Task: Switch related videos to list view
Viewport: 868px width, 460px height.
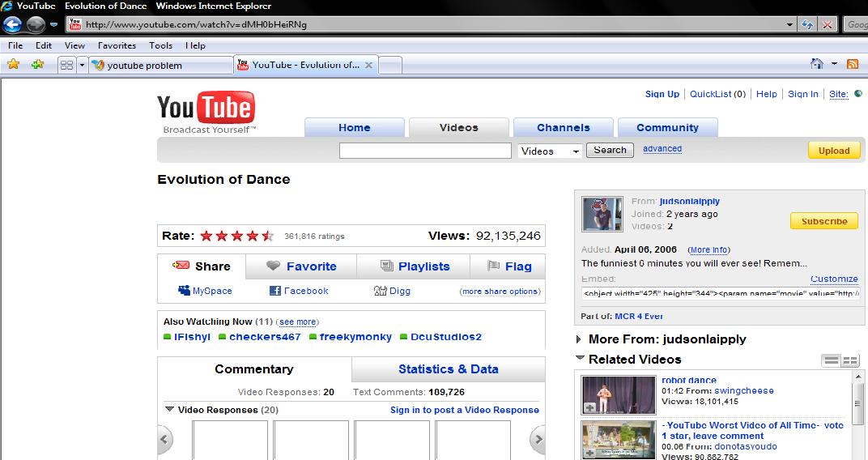Action: pos(831,360)
